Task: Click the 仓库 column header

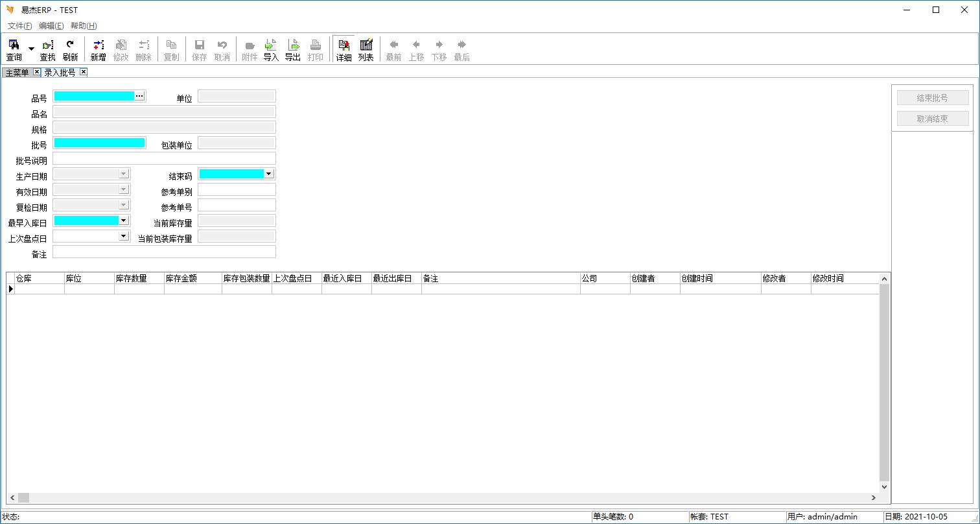Action: 39,278
